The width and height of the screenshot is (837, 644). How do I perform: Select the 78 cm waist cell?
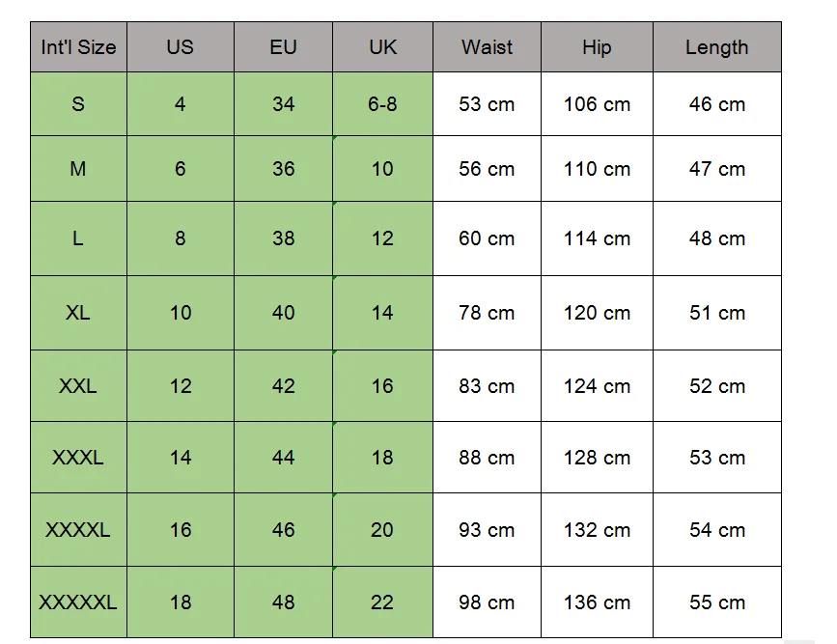pos(487,313)
